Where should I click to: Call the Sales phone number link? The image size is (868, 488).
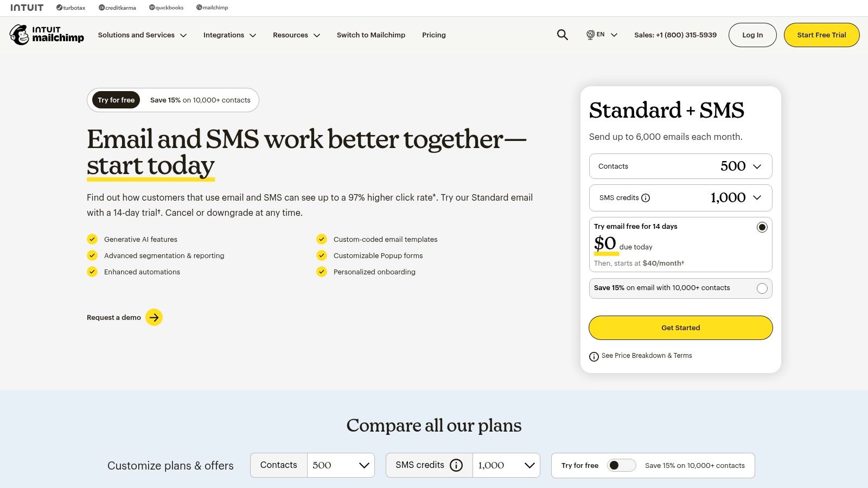pyautogui.click(x=675, y=35)
